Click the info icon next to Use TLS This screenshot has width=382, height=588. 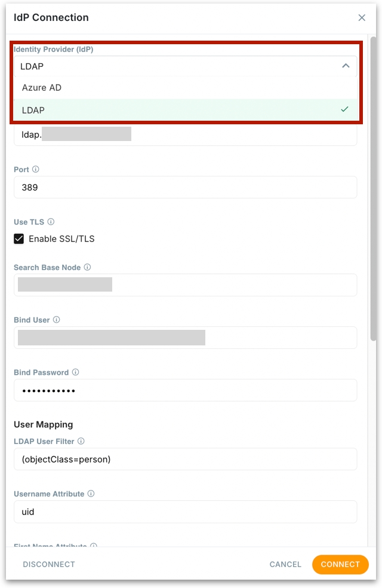pos(51,222)
